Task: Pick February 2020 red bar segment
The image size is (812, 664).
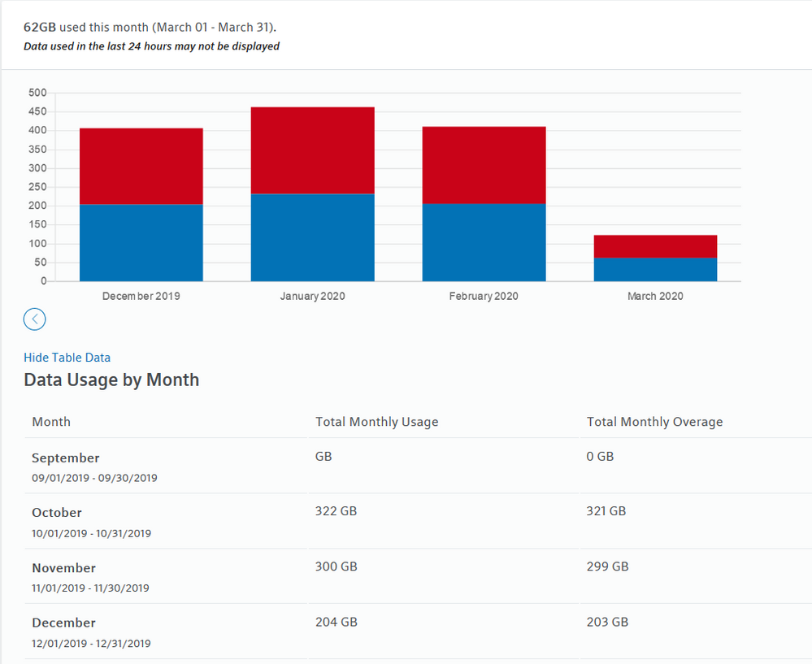Action: point(484,165)
